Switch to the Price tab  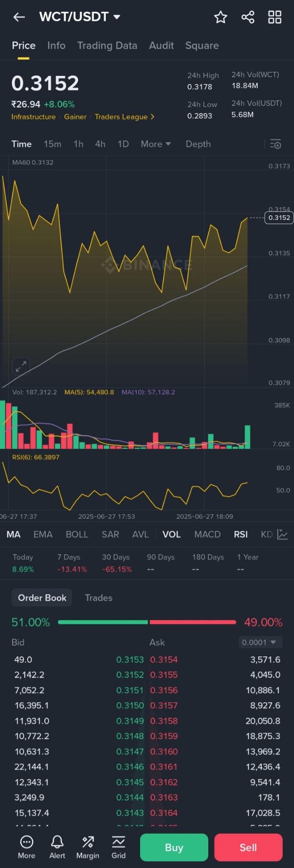click(24, 45)
